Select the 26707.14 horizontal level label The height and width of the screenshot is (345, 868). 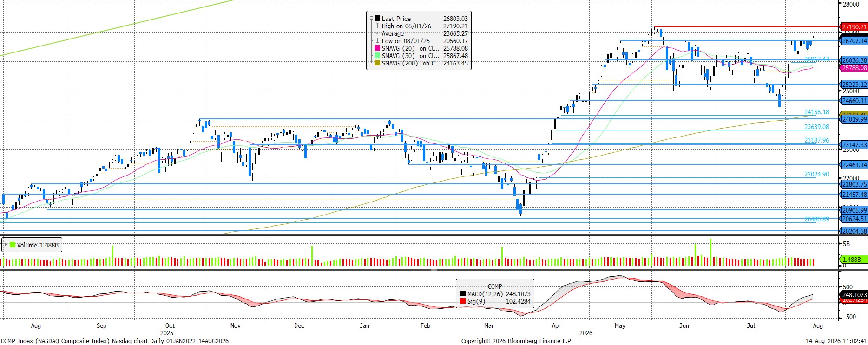point(854,41)
